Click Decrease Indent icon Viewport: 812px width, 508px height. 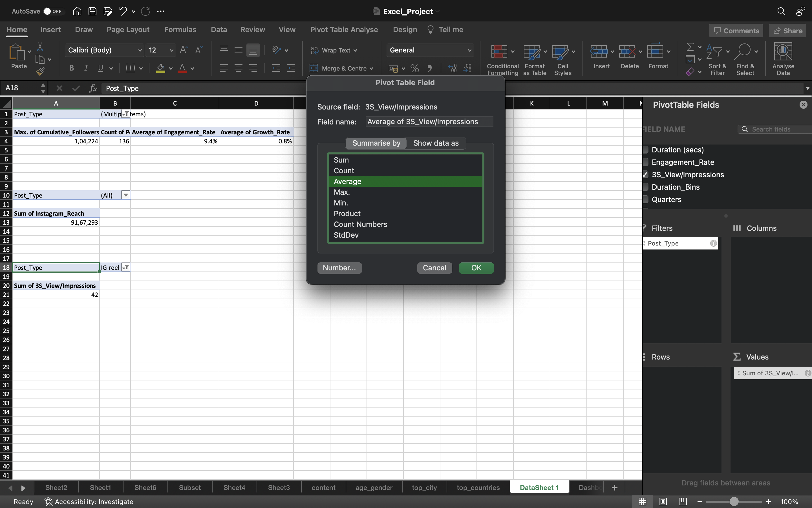click(x=276, y=68)
